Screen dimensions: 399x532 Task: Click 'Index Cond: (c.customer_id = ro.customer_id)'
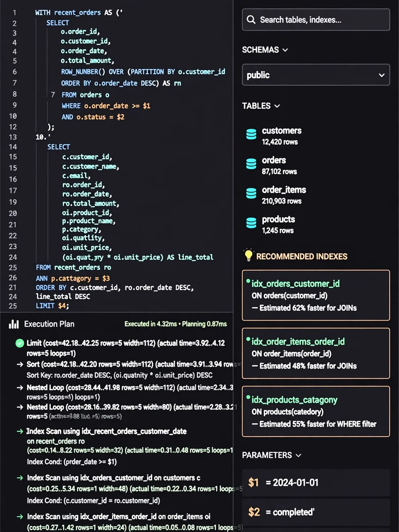pyautogui.click(x=94, y=501)
